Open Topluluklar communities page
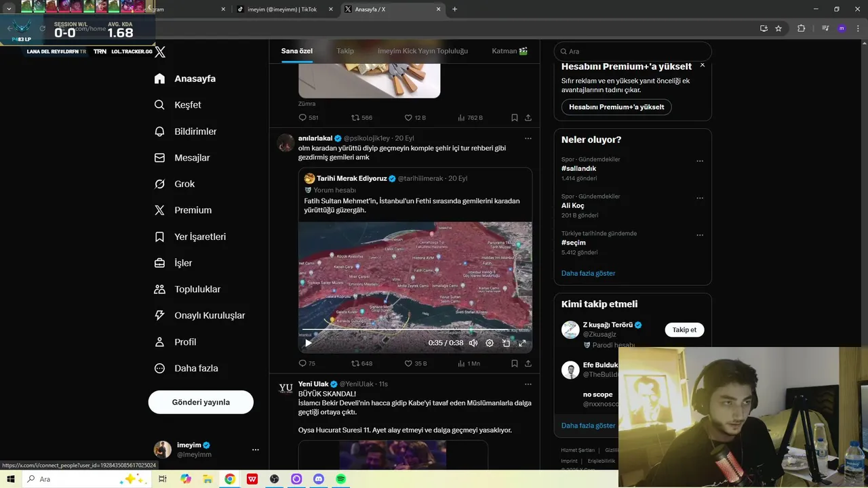Viewport: 868px width, 488px height. coord(187,289)
